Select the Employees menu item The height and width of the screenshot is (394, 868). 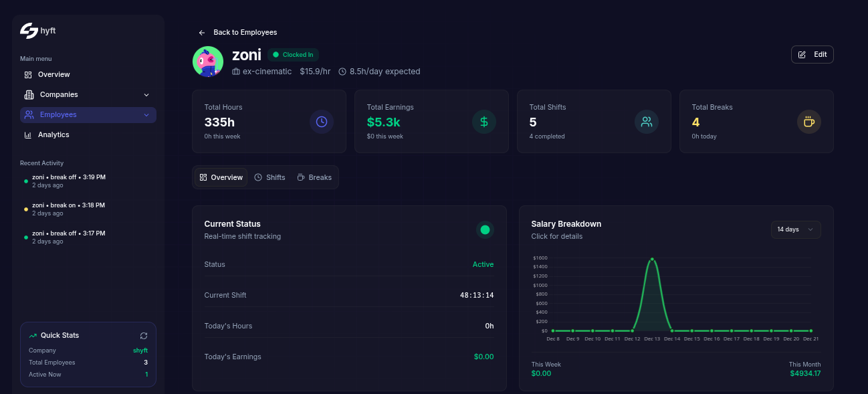(88, 115)
